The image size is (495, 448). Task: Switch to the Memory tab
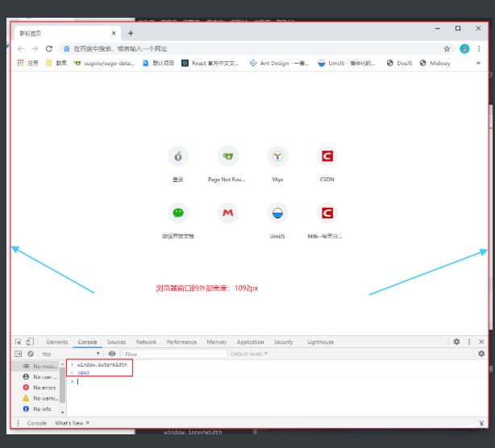click(217, 342)
